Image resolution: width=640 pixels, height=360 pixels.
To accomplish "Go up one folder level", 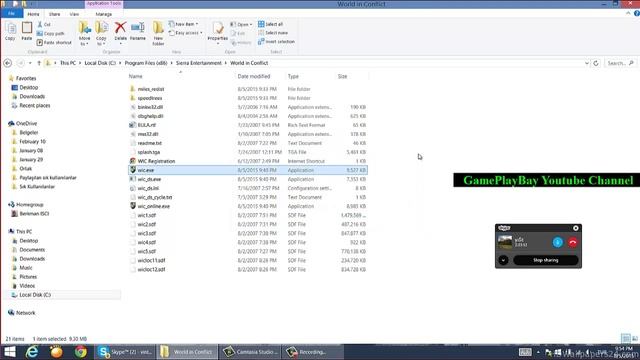I will click(39, 63).
